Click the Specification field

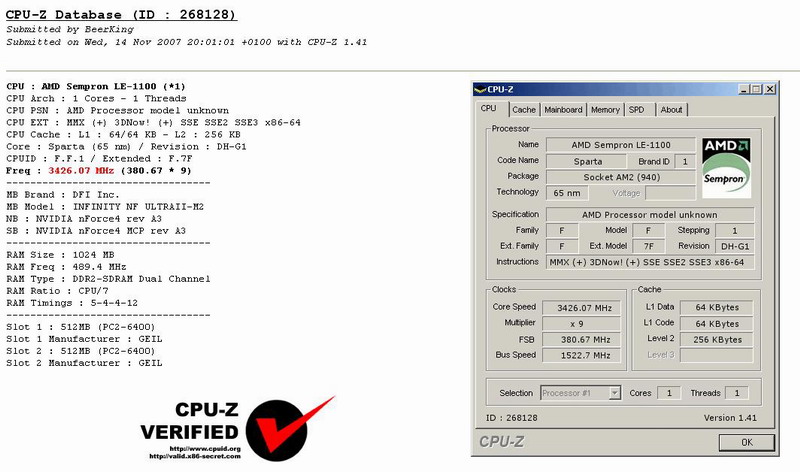coord(649,215)
